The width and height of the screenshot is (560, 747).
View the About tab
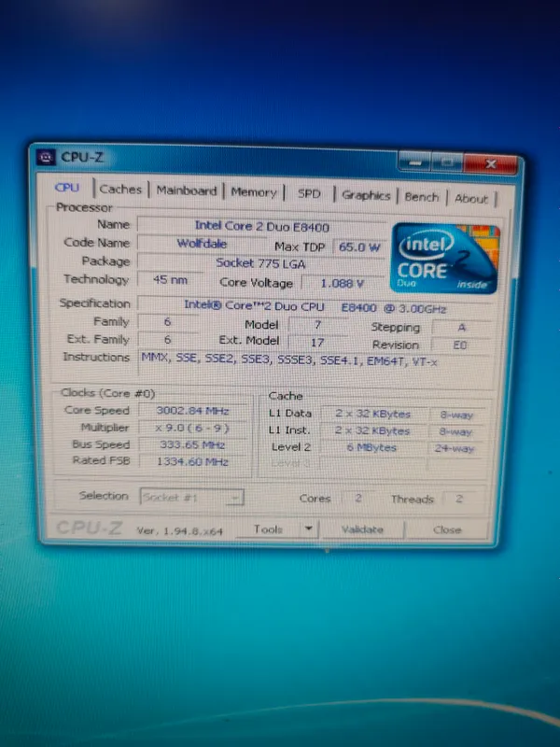click(x=471, y=198)
